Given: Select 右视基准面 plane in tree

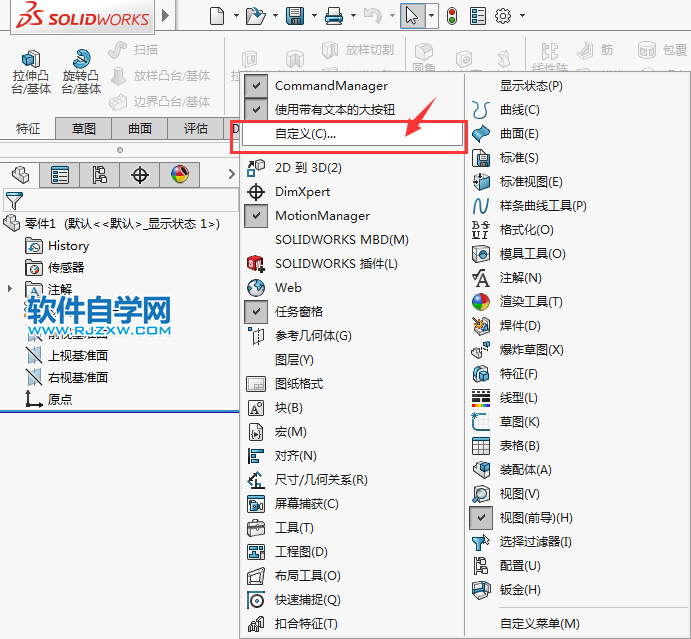Looking at the screenshot, I should pos(67,377).
